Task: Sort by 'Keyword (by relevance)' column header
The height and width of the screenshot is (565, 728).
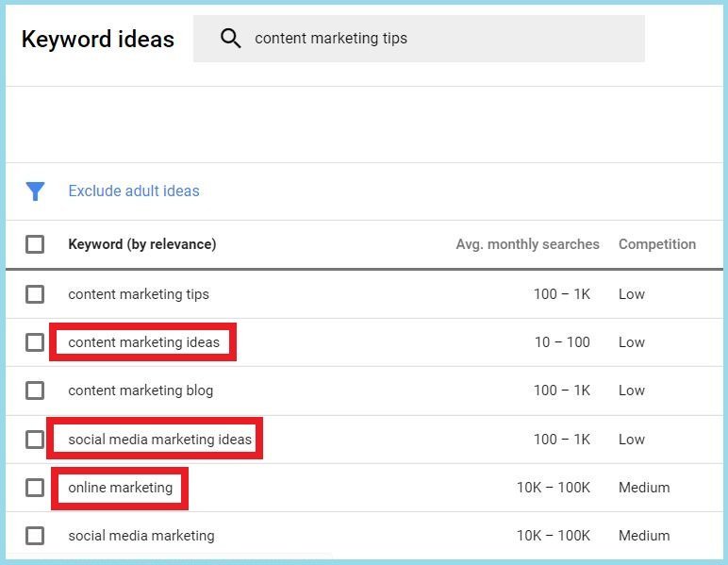Action: click(x=142, y=244)
